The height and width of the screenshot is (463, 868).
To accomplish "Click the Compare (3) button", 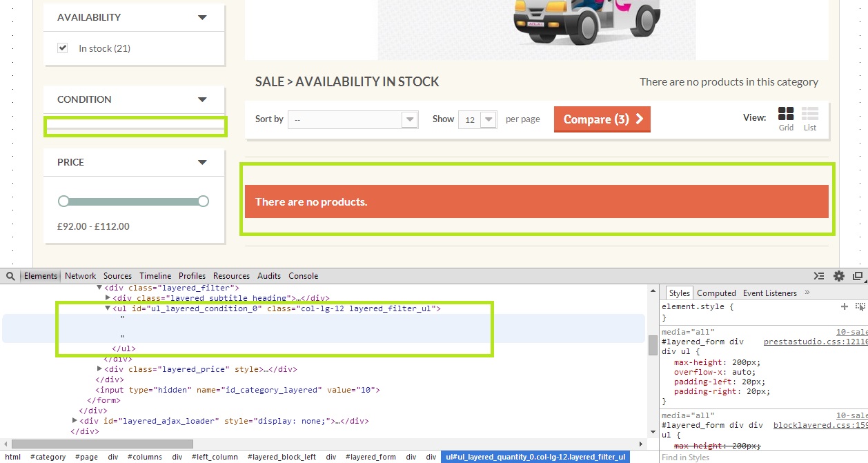I will pos(602,119).
